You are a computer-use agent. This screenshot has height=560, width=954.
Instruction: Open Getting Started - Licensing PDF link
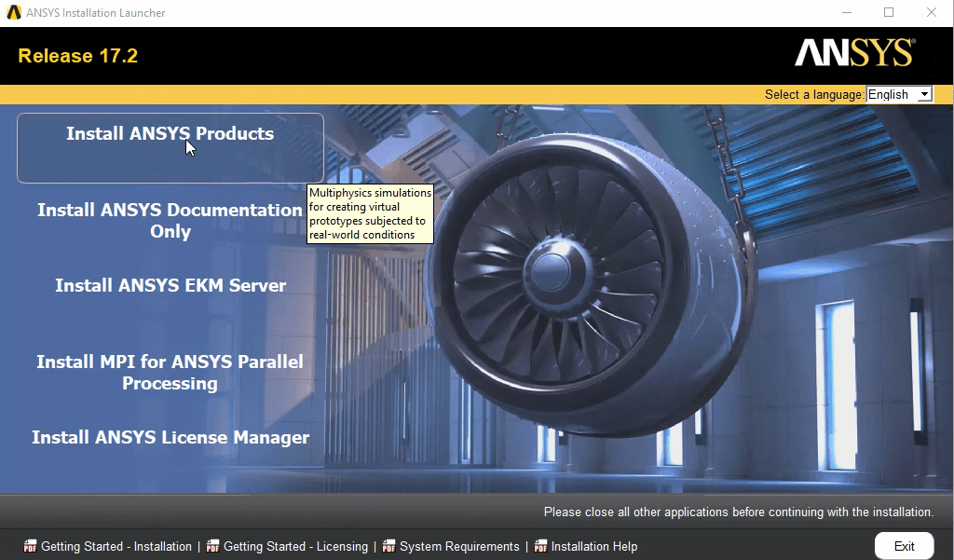tap(295, 547)
